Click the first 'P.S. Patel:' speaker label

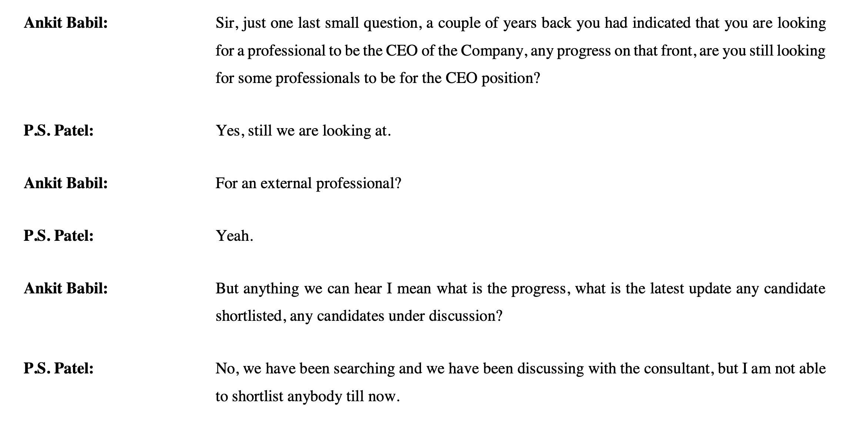tap(59, 131)
